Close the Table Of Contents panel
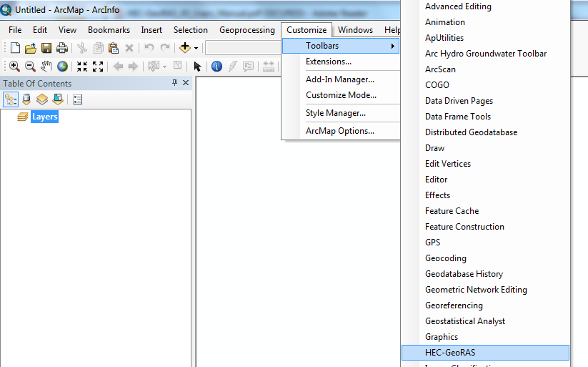 (x=186, y=84)
